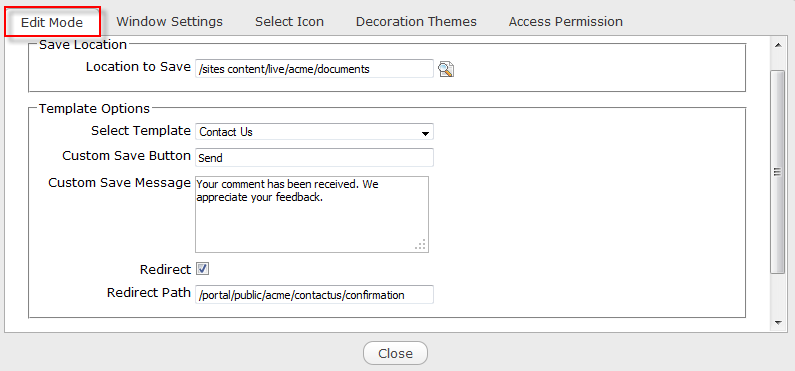795x371 pixels.
Task: Click the scrollbar down arrow
Action: [777, 322]
